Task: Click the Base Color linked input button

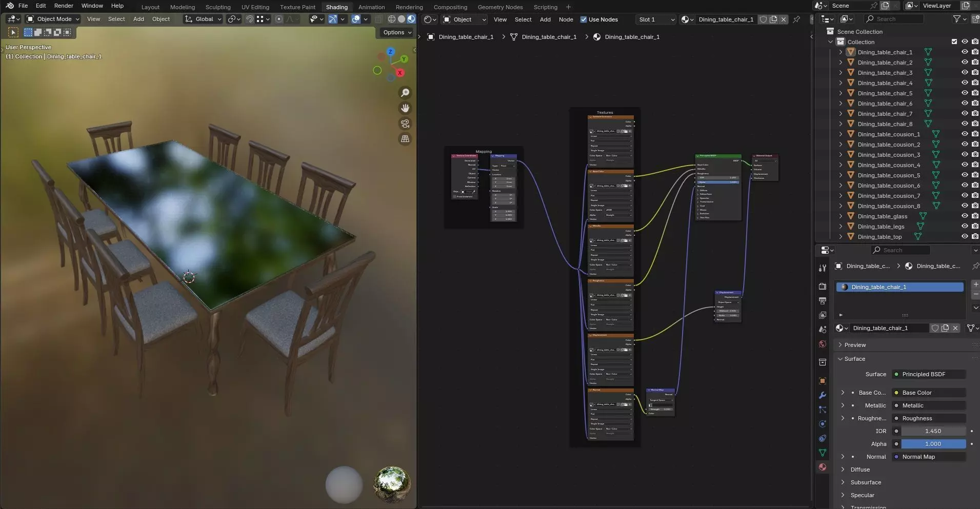Action: 929,393
